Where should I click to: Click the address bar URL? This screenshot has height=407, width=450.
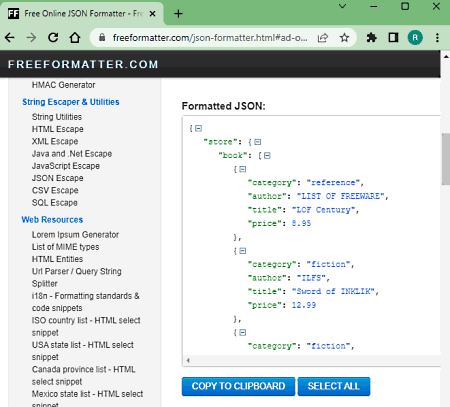[x=210, y=38]
